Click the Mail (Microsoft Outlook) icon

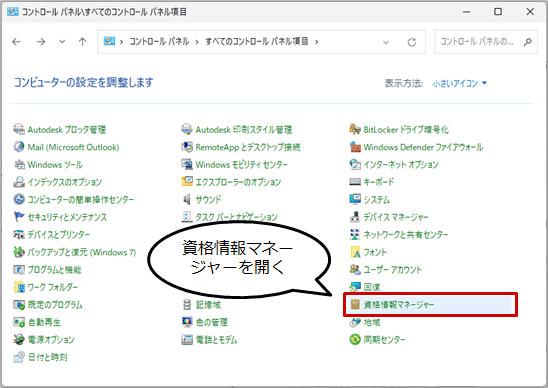click(x=19, y=147)
